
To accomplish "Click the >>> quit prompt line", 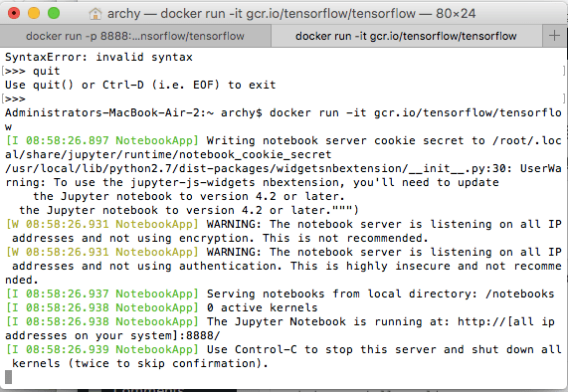I will pos(32,71).
